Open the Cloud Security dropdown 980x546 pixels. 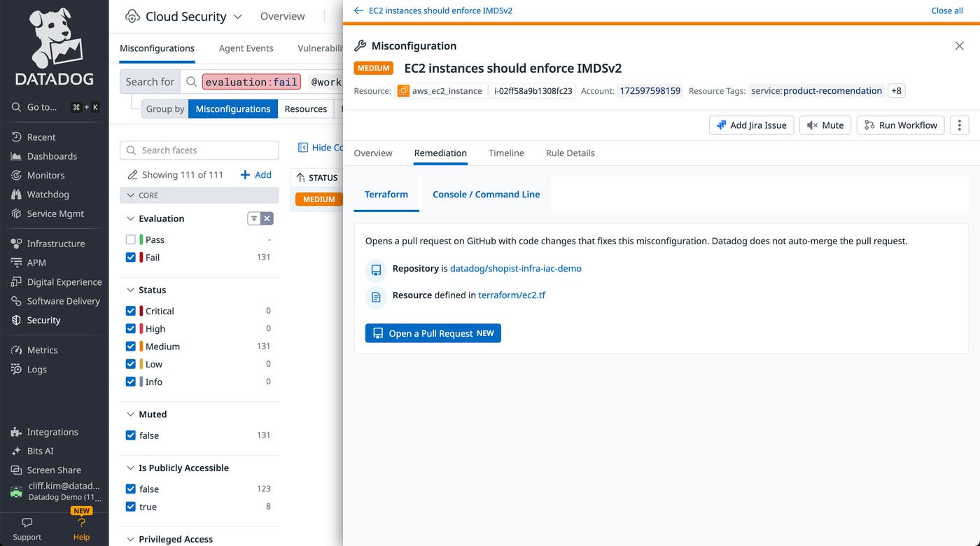pos(237,15)
